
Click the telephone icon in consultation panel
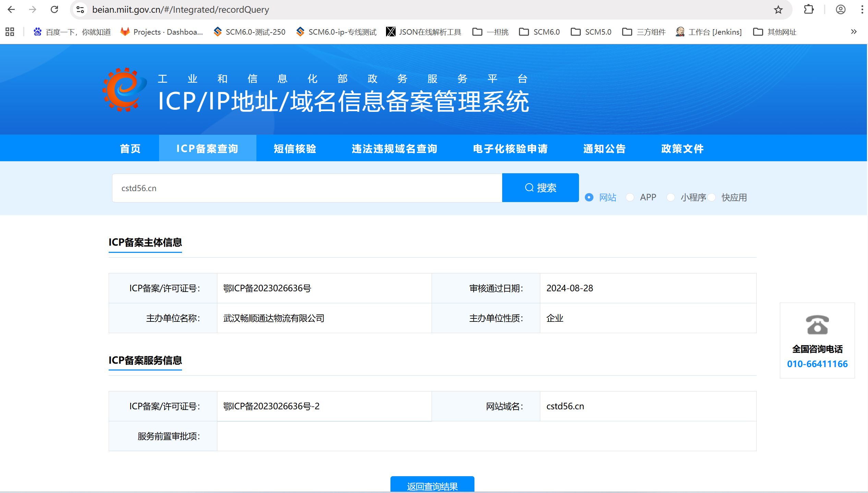point(817,325)
